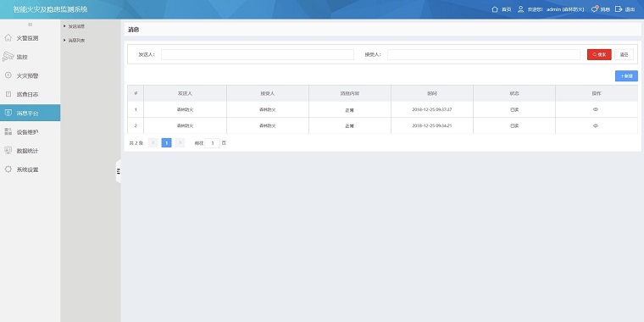Click the red 搜索 search button

[x=599, y=54]
